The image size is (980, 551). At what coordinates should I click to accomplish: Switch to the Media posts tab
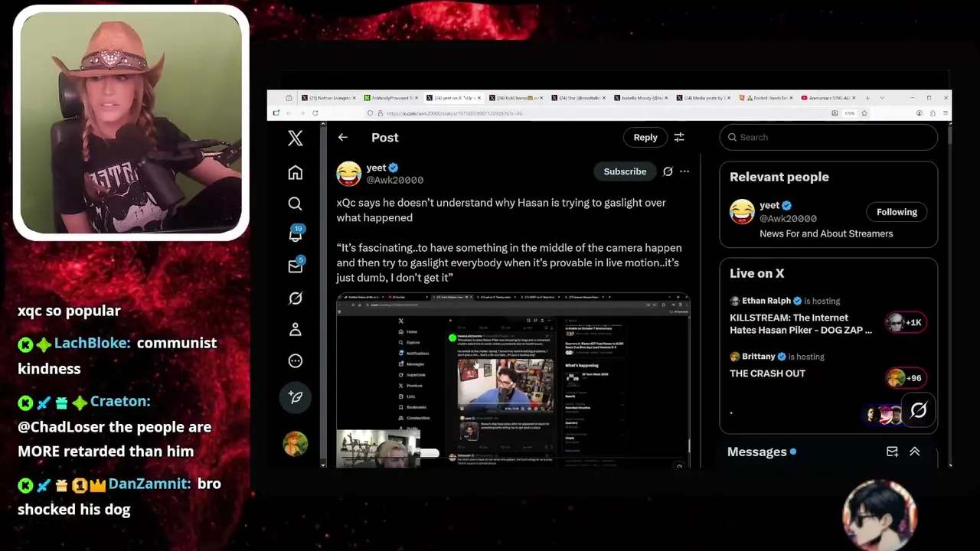pyautogui.click(x=703, y=98)
